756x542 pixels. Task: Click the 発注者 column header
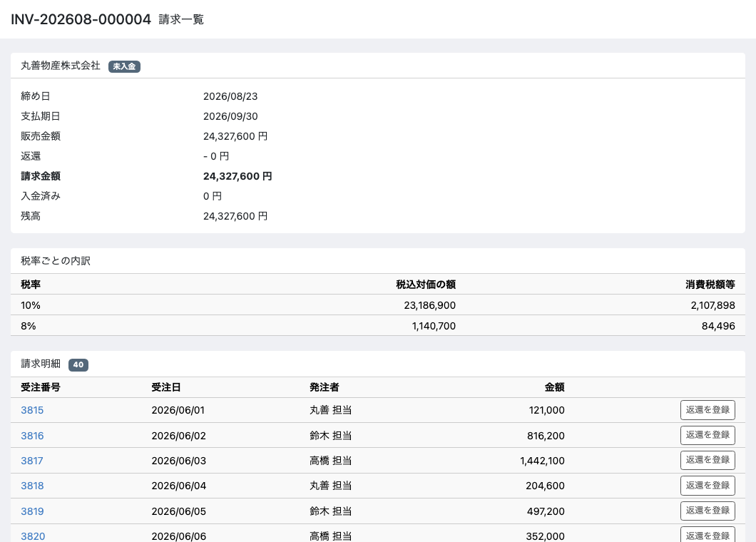[x=325, y=387]
